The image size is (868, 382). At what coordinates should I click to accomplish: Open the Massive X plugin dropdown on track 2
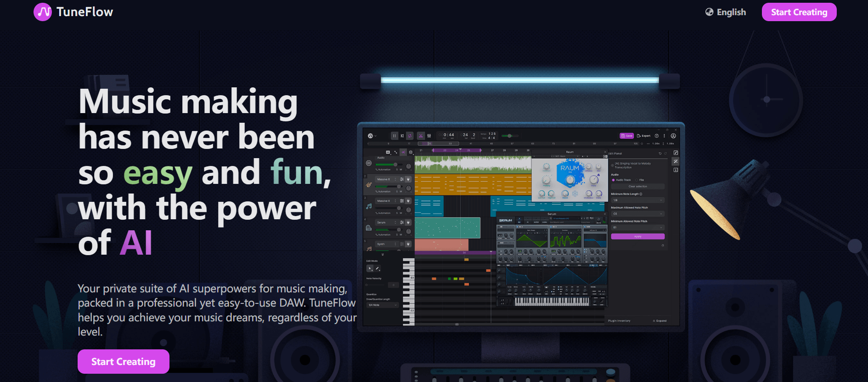click(386, 179)
